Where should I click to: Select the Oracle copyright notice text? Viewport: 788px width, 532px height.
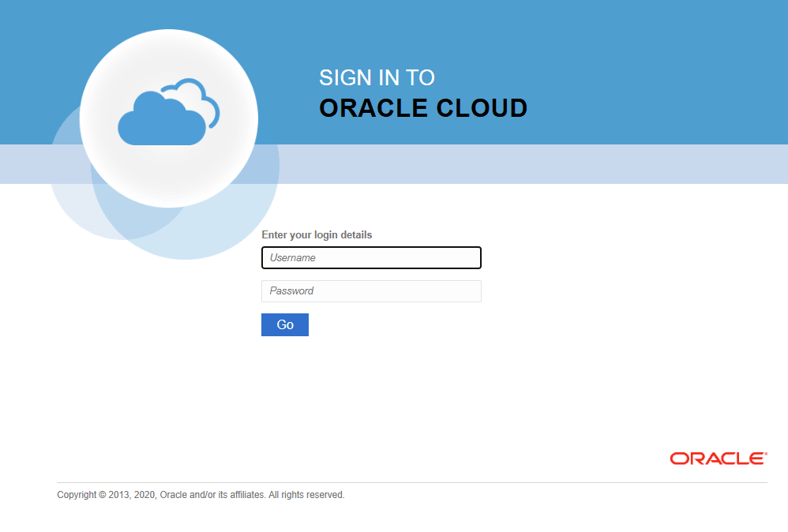point(201,495)
